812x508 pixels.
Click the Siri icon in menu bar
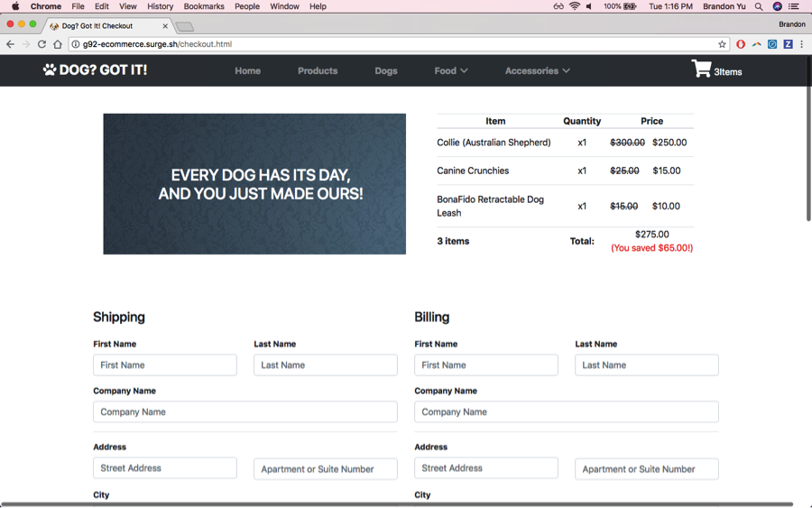[778, 6]
